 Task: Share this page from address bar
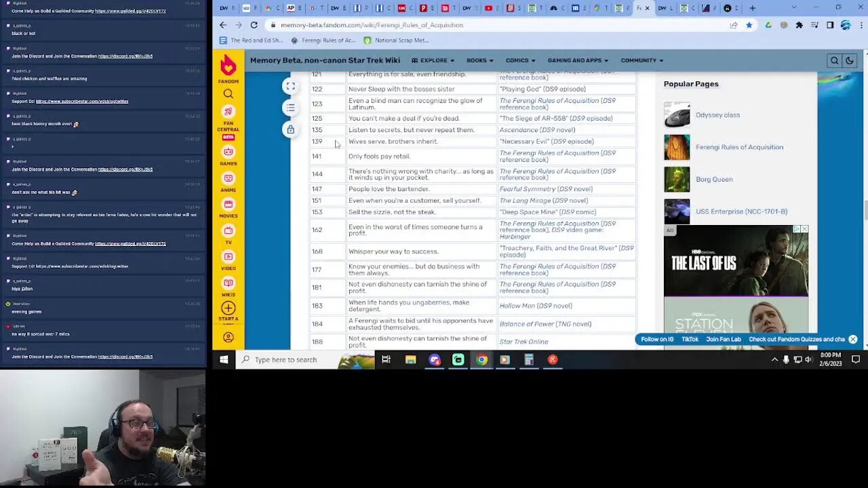tap(734, 25)
